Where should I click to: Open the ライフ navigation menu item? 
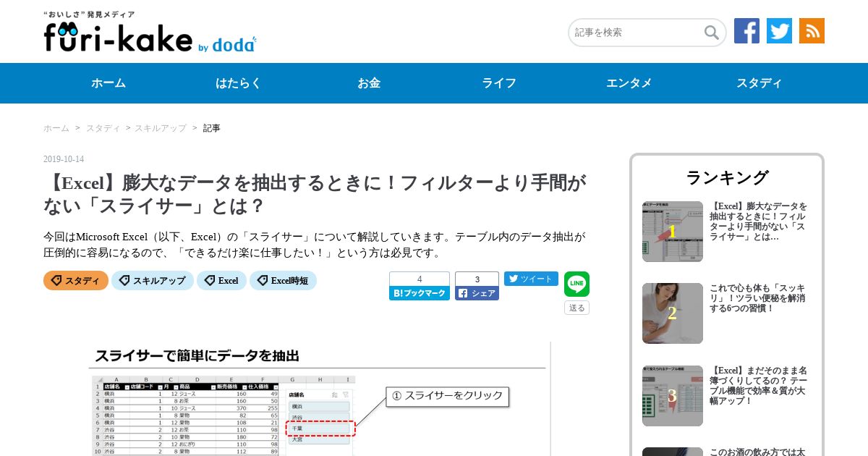(499, 83)
